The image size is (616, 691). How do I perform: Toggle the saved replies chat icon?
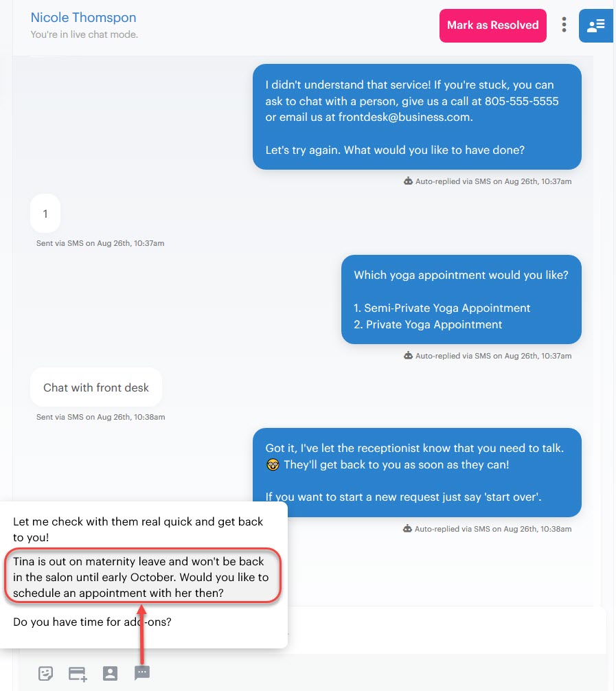(142, 672)
